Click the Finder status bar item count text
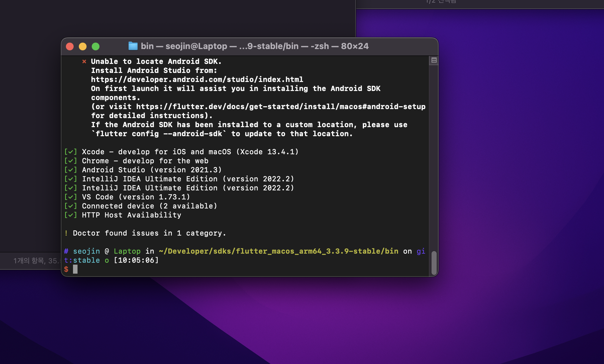Image resolution: width=604 pixels, height=364 pixels. coord(36,261)
